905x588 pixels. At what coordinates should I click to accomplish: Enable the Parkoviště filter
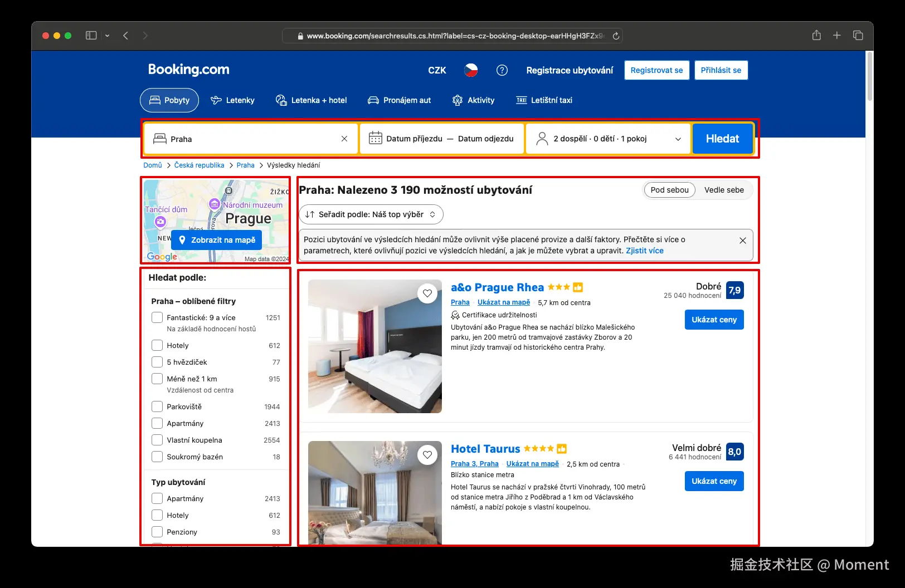tap(157, 406)
